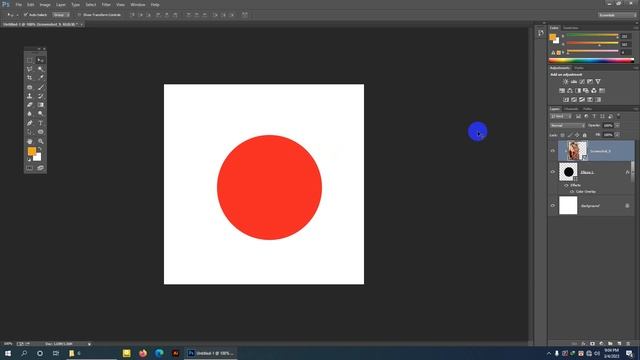Viewport: 640px width, 360px height.
Task: Open Firefox from the taskbar
Action: point(143,353)
